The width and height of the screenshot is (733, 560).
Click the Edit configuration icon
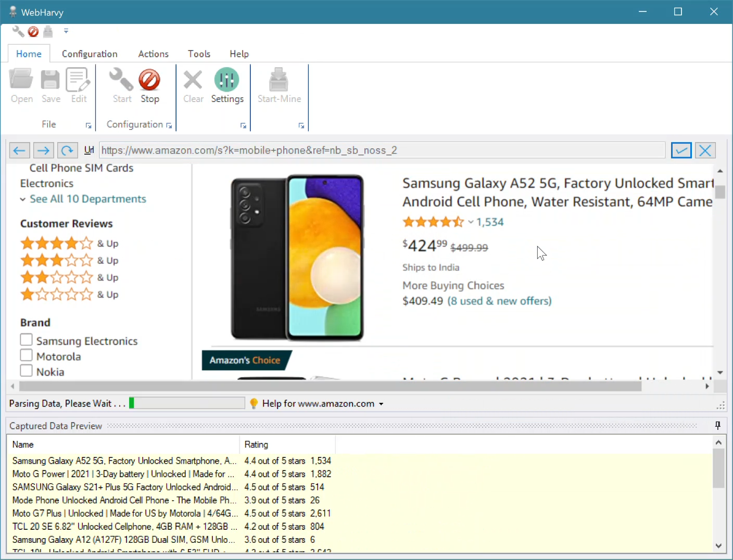(x=78, y=80)
